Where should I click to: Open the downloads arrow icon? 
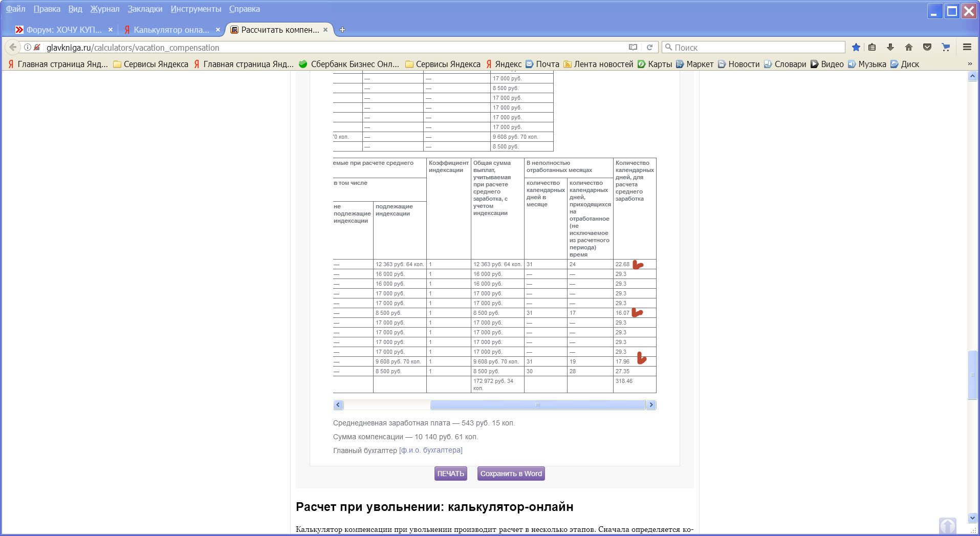[890, 47]
